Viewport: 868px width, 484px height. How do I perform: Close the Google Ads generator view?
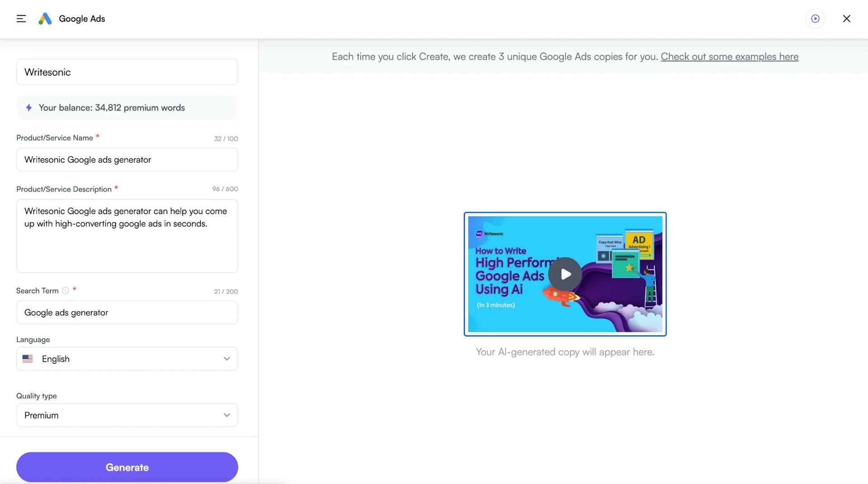(846, 19)
